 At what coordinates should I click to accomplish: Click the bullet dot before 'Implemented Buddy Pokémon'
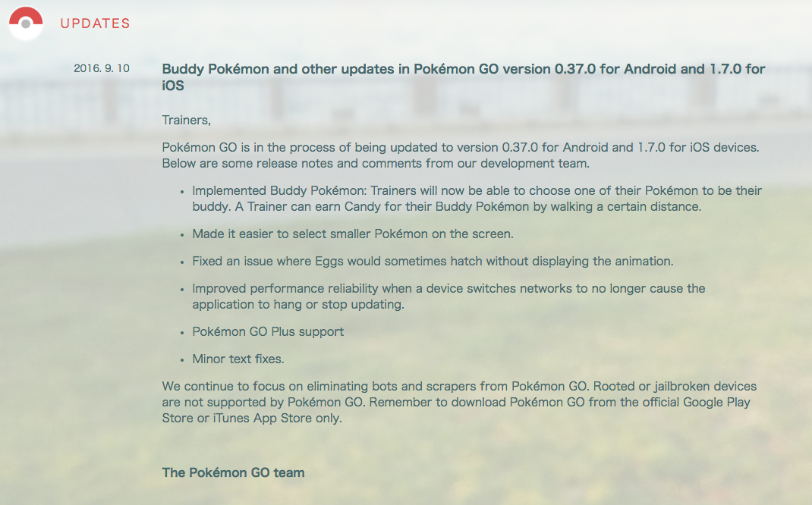(182, 192)
